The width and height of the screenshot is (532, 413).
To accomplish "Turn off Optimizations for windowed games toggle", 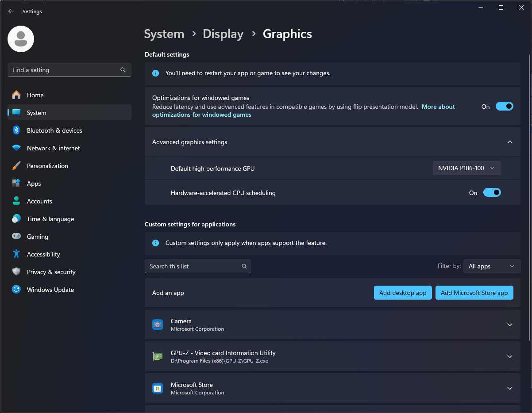I will 504,106.
